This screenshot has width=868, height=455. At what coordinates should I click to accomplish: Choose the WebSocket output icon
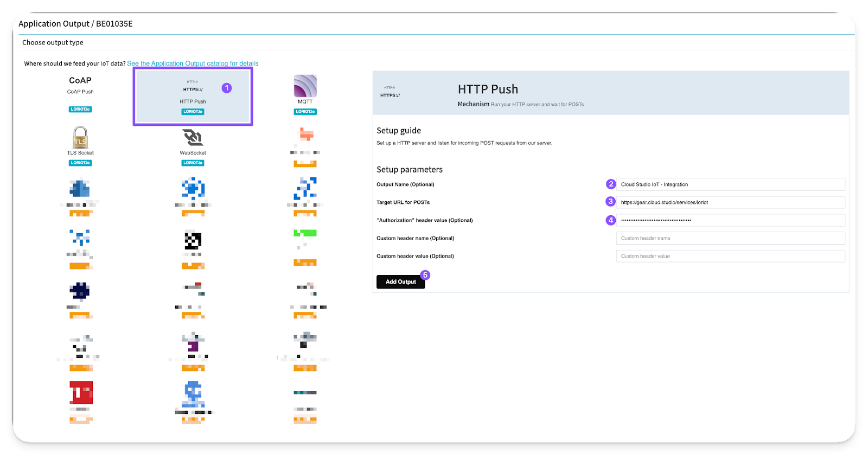click(193, 138)
